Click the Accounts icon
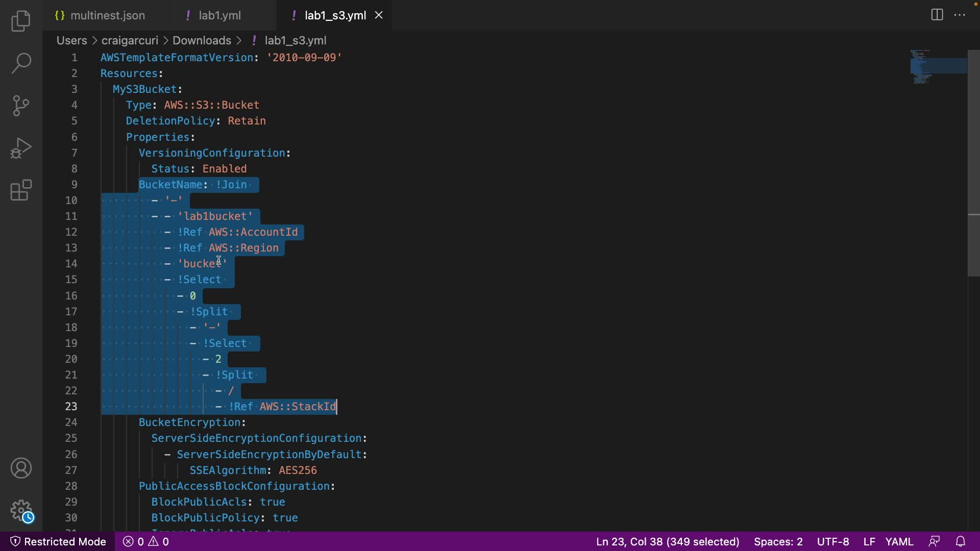980x551 pixels. [21, 468]
